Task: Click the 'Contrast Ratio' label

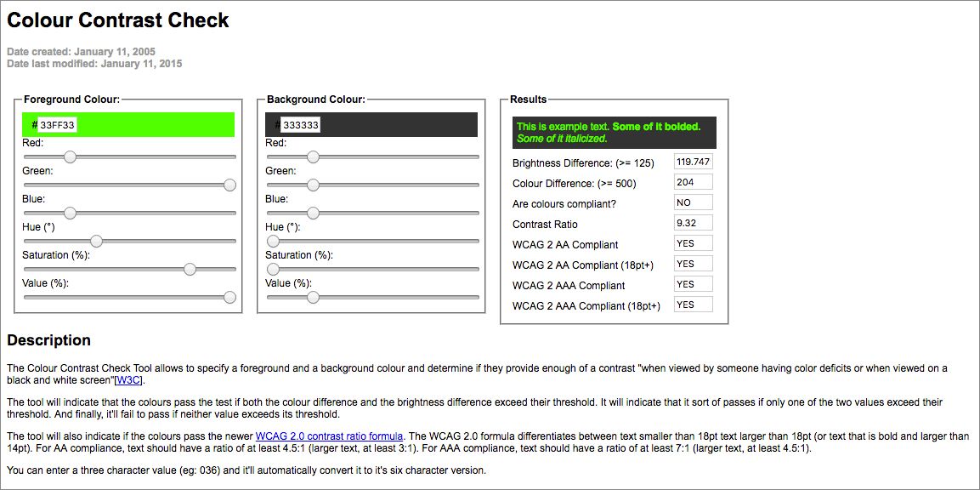Action: coord(545,224)
